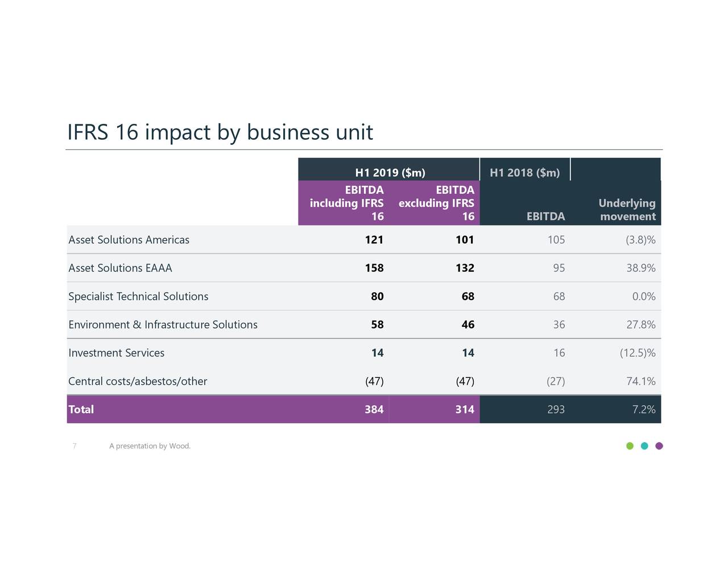Click the Total value 384
This screenshot has height=562, width=728.
coord(374,409)
